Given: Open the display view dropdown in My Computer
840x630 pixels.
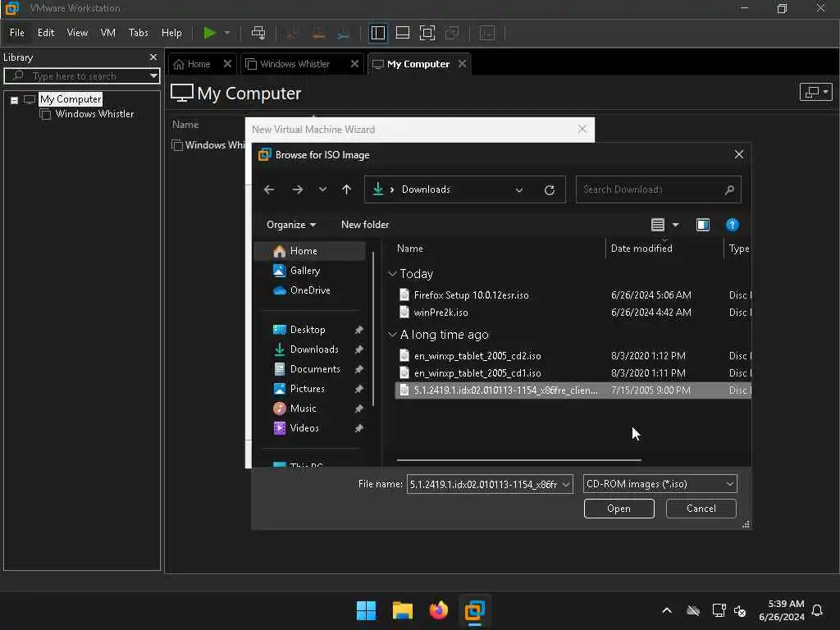Looking at the screenshot, I should click(x=815, y=92).
